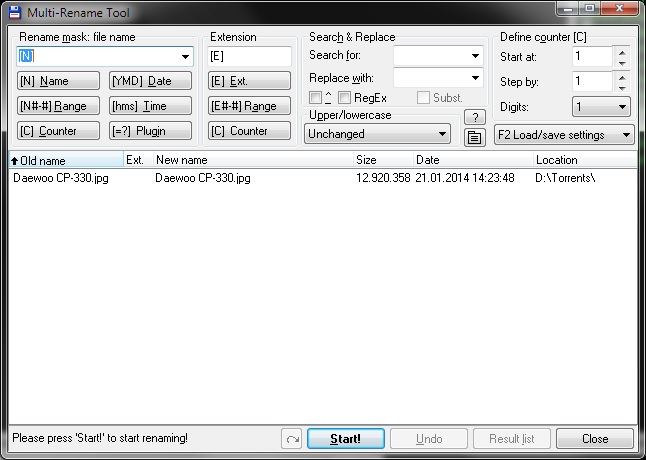Viewport: 646px width, 460px height.
Task: Toggle the case-sensitive ^ checkbox
Action: point(315,98)
